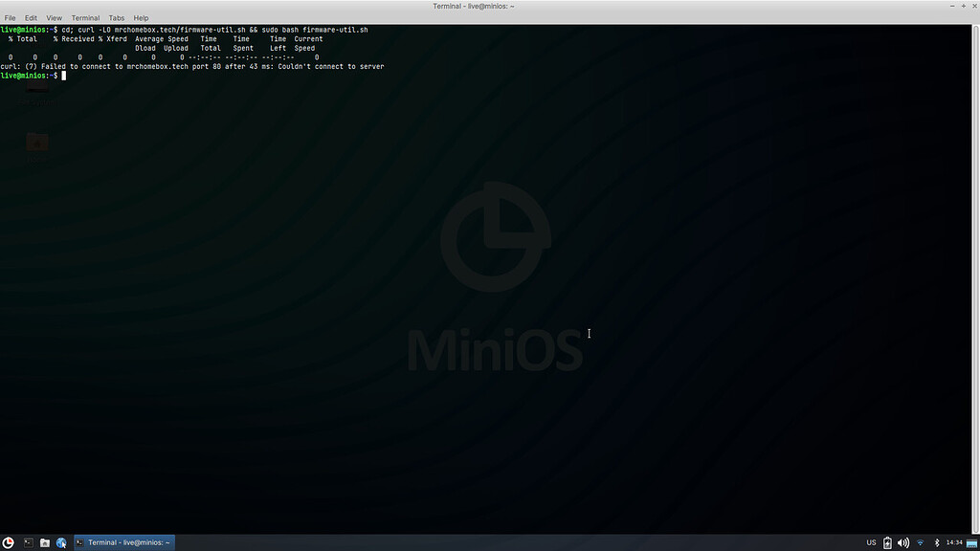The width and height of the screenshot is (980, 551).
Task: Open the volume control in the system tray
Action: click(x=902, y=542)
